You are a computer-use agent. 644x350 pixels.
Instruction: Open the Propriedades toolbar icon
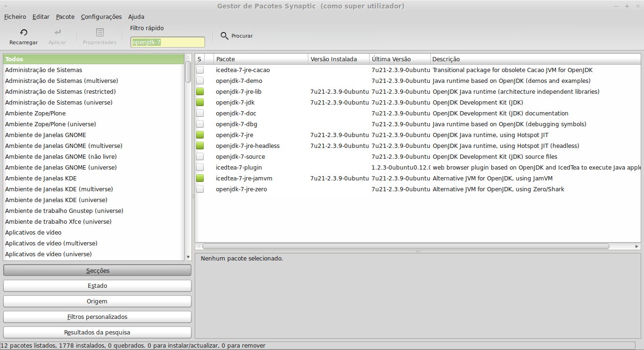(x=99, y=36)
